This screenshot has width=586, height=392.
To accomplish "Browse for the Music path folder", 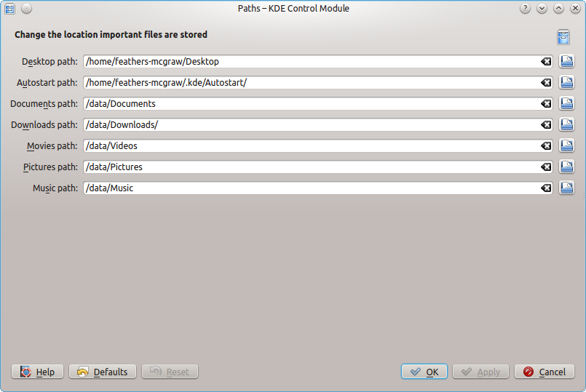I will (566, 188).
